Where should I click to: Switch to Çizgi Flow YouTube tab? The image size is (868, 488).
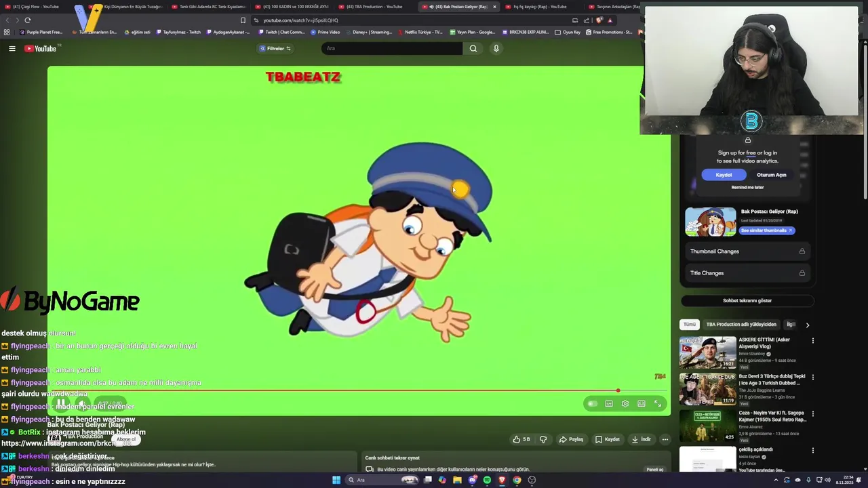[x=37, y=7]
